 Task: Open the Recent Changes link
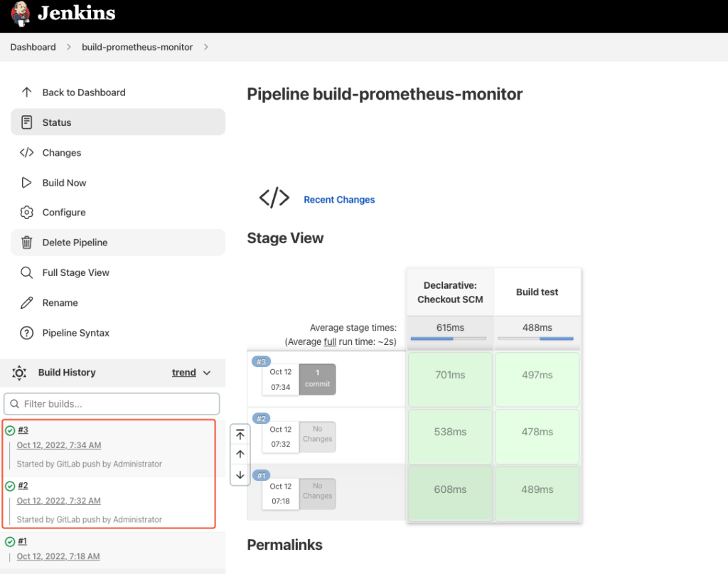click(339, 200)
